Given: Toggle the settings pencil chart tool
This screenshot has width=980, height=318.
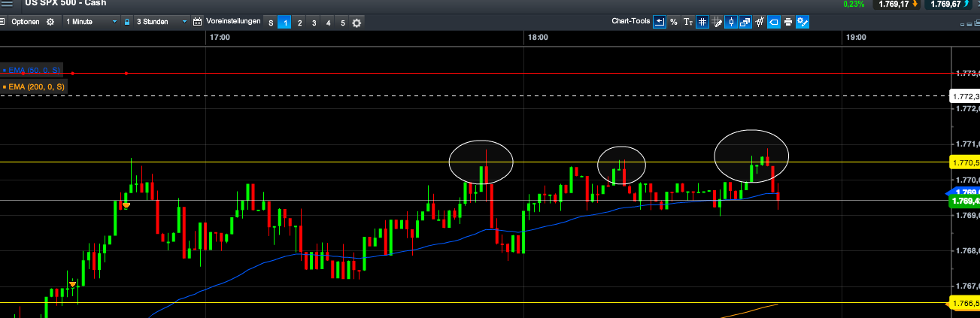Looking at the screenshot, I should 803,22.
